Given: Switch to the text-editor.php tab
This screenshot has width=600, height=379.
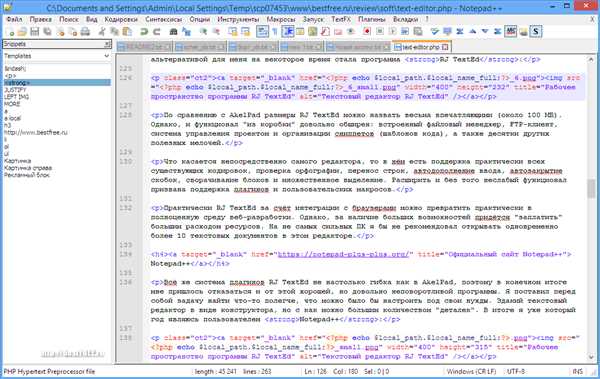Looking at the screenshot, I should 421,47.
